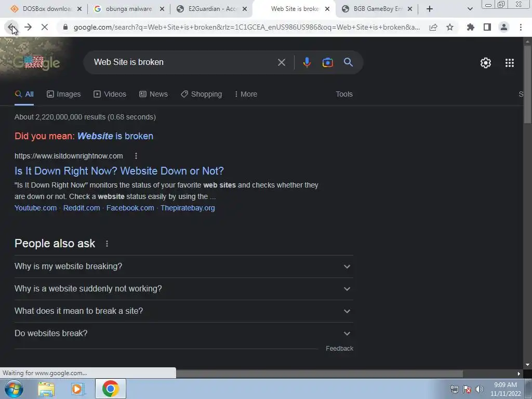Image resolution: width=532 pixels, height=399 pixels.
Task: View site info via the lock icon
Action: (x=65, y=27)
